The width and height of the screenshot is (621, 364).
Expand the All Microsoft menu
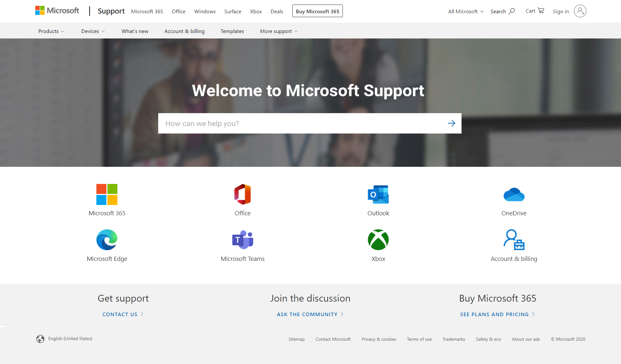tap(466, 12)
